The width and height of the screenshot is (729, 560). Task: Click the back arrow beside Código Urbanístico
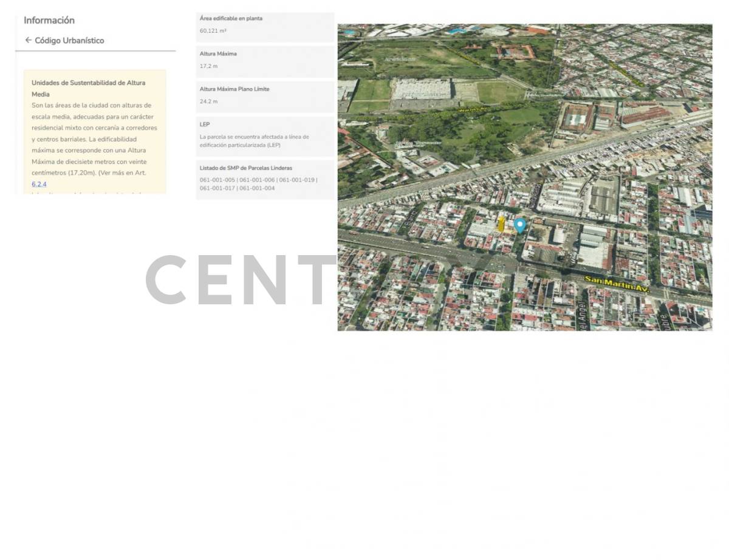click(x=28, y=40)
